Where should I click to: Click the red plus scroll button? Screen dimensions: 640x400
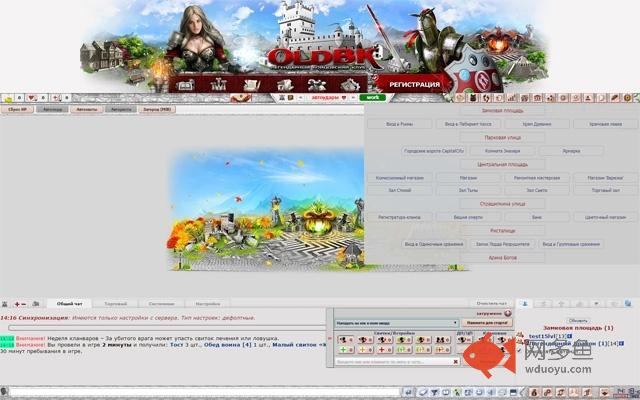point(384,350)
